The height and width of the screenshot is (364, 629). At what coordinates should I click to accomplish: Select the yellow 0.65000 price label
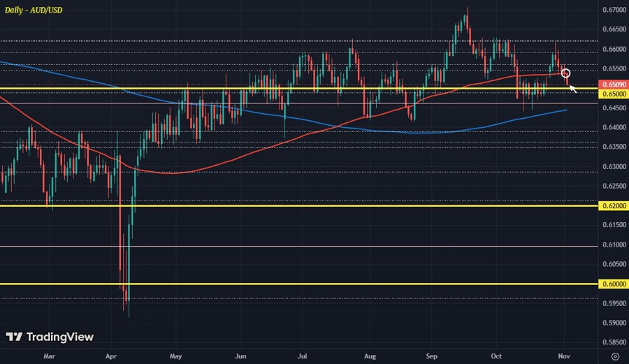[x=613, y=94]
